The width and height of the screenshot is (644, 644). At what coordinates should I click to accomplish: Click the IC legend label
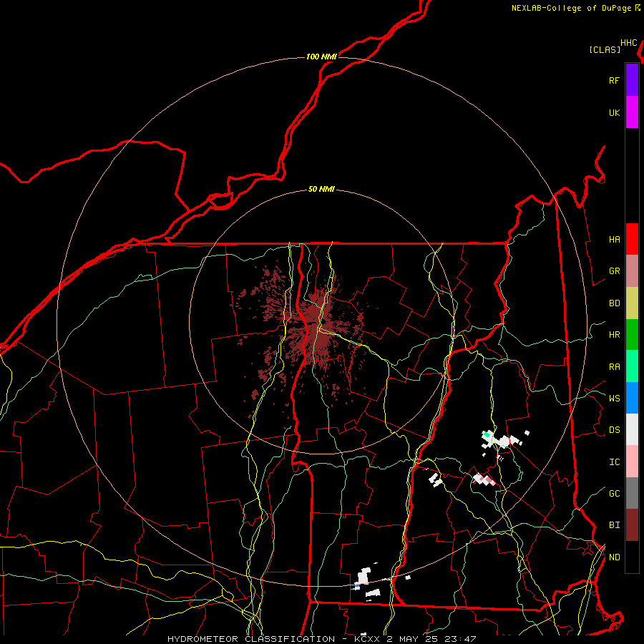pos(614,462)
